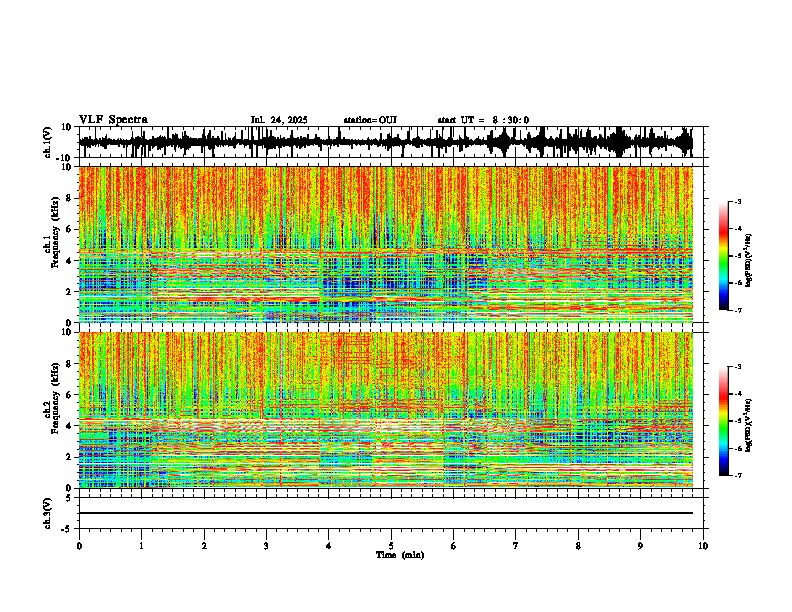
Task: Click the ch.2 colorbar "log(PSD)" unit label
Action: click(749, 425)
